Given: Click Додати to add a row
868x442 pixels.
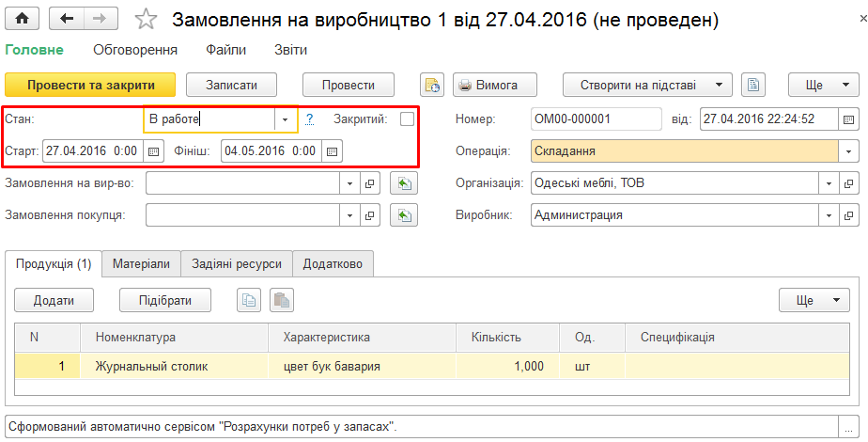Looking at the screenshot, I should click(54, 300).
